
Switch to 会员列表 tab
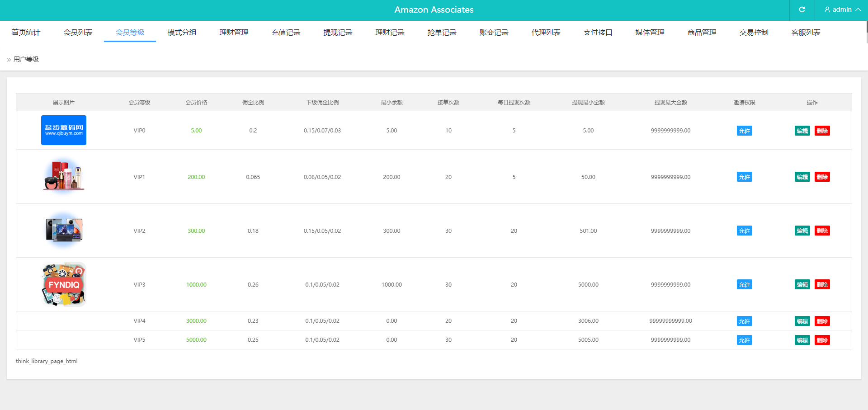pyautogui.click(x=78, y=33)
